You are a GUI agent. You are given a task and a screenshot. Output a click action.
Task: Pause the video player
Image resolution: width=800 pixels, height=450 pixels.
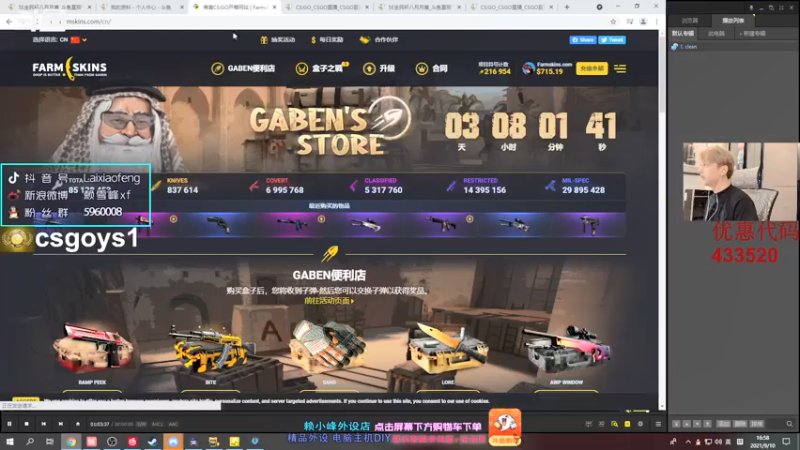[x=9, y=424]
